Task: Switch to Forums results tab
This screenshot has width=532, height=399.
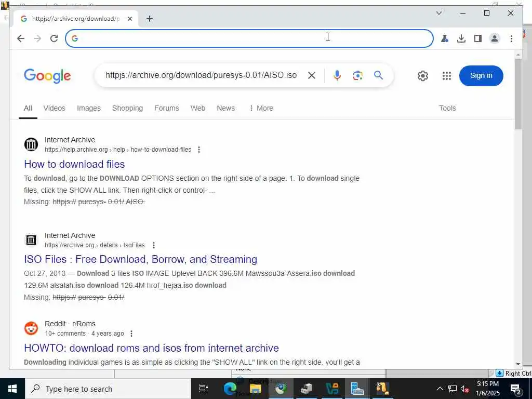Action: pyautogui.click(x=167, y=108)
